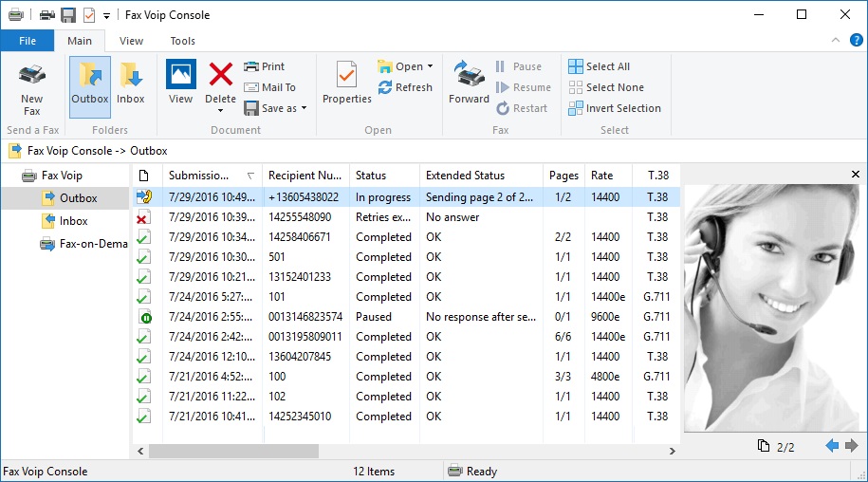
Task: Switch to the Tools tab
Action: coord(183,41)
